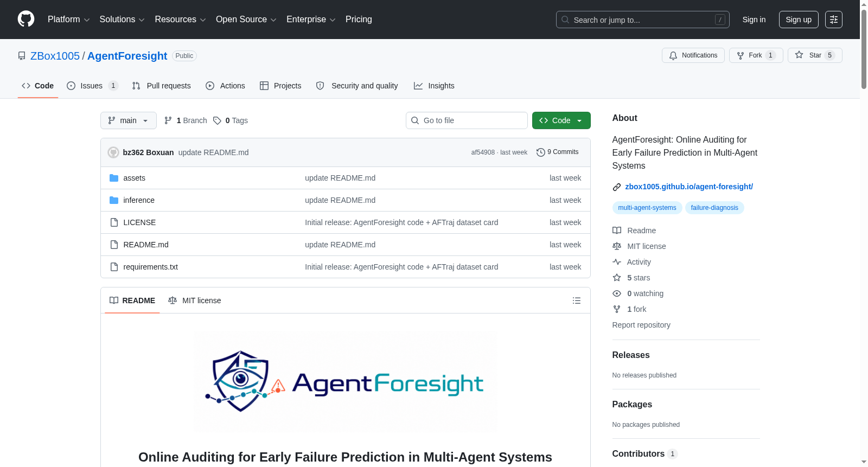Viewport: 868px width, 467px height.
Task: Click the Sign up button
Action: point(799,20)
